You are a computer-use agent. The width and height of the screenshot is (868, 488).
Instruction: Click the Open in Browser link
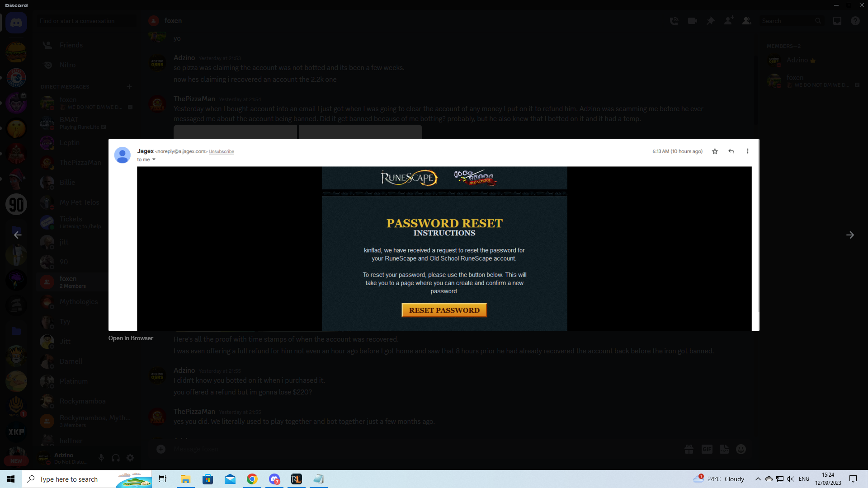[131, 338]
